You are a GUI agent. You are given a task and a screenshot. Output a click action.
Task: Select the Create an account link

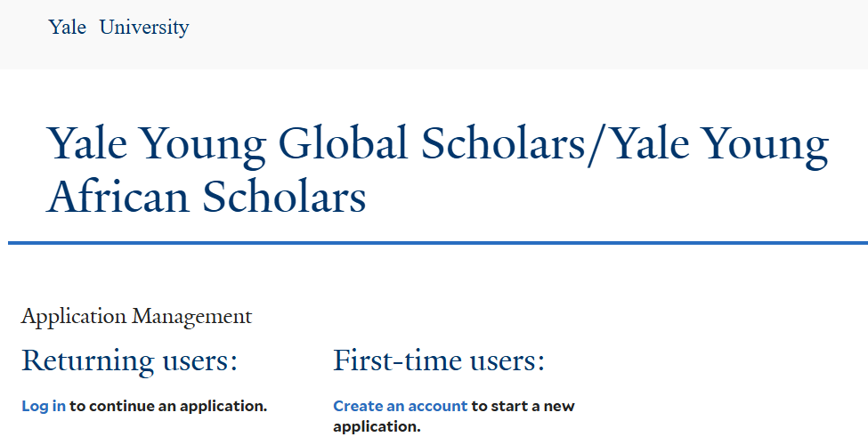tap(400, 406)
